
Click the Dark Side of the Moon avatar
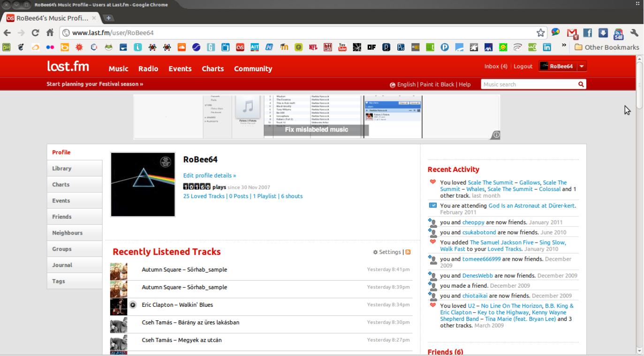[x=143, y=184]
